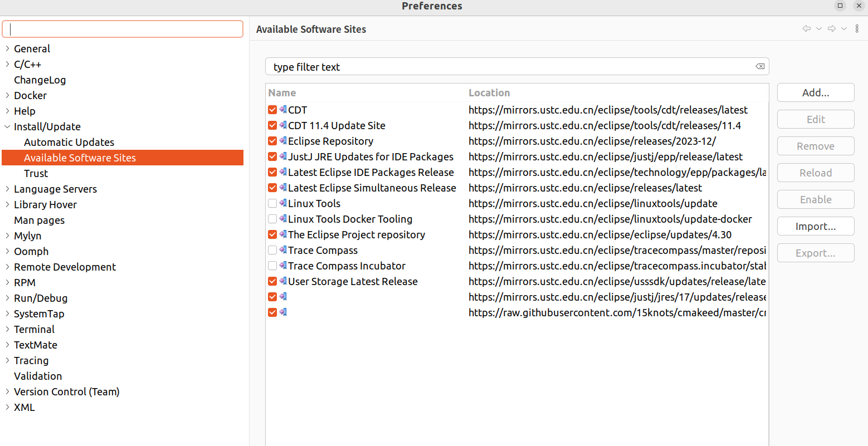Open the back history dropdown arrow
This screenshot has width=868, height=446.
[818, 28]
